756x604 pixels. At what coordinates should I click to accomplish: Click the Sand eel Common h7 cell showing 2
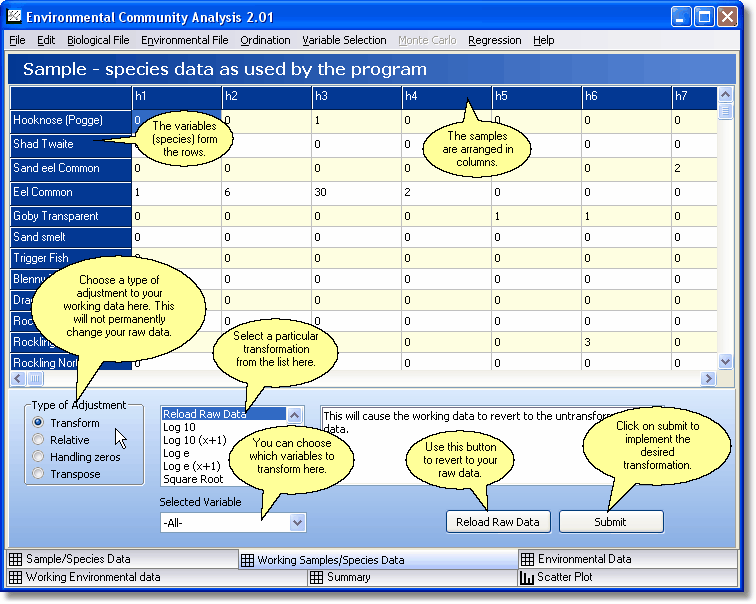(694, 169)
